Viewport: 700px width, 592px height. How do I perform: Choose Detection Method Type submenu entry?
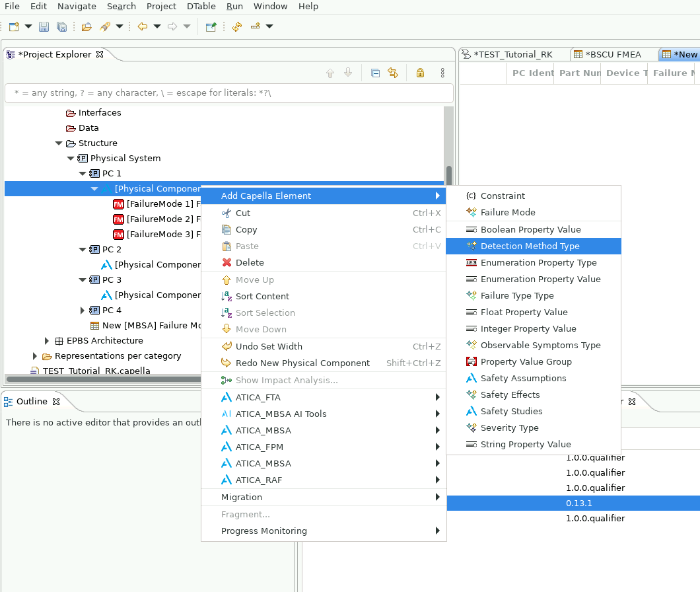534,246
